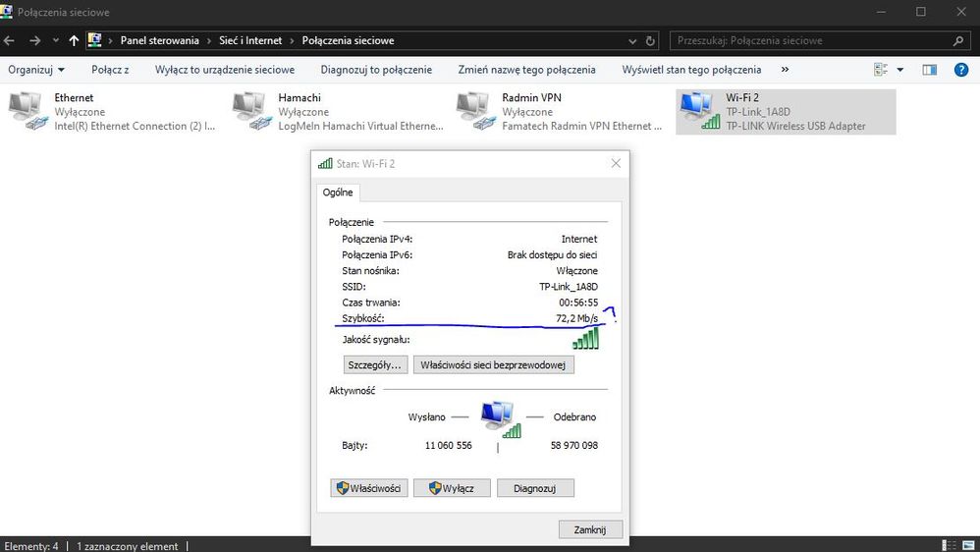Navigate to Sieć i Internet breadcrumb

pyautogui.click(x=250, y=41)
